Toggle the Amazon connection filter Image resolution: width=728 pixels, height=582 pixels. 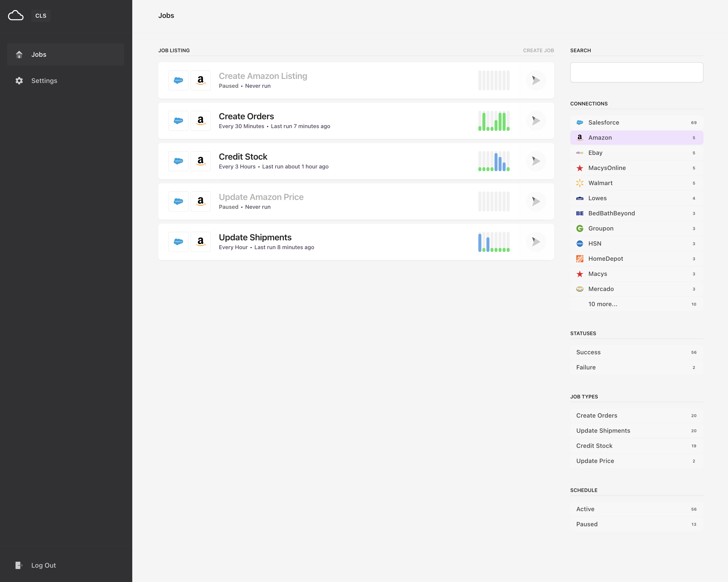pyautogui.click(x=636, y=137)
